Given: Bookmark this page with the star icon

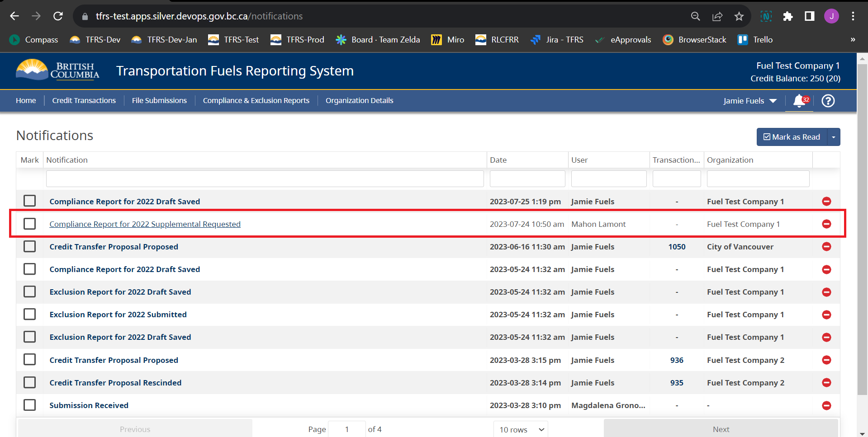Looking at the screenshot, I should pos(739,16).
